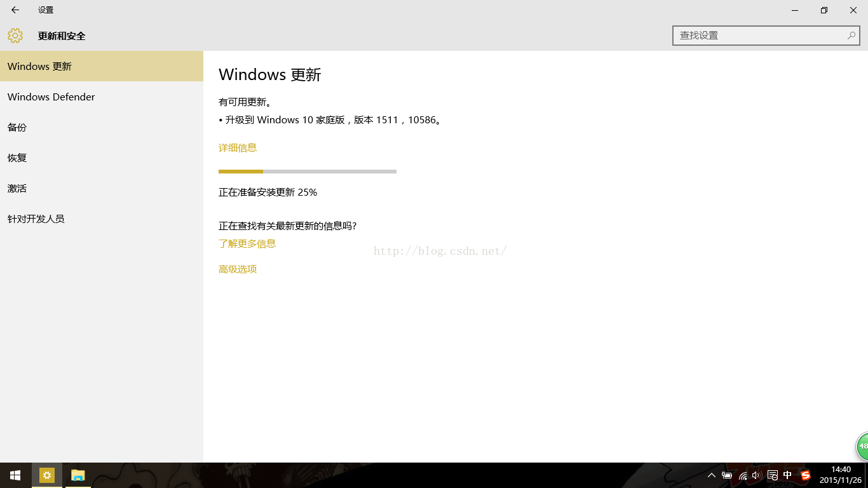Open the 恢复 section
Screen dimensions: 868x488
[x=102, y=158]
